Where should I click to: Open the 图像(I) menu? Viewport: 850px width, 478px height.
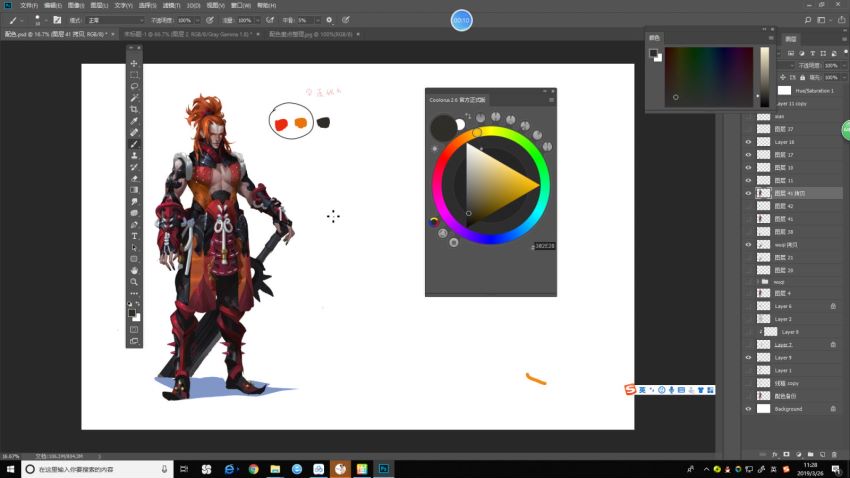76,5
